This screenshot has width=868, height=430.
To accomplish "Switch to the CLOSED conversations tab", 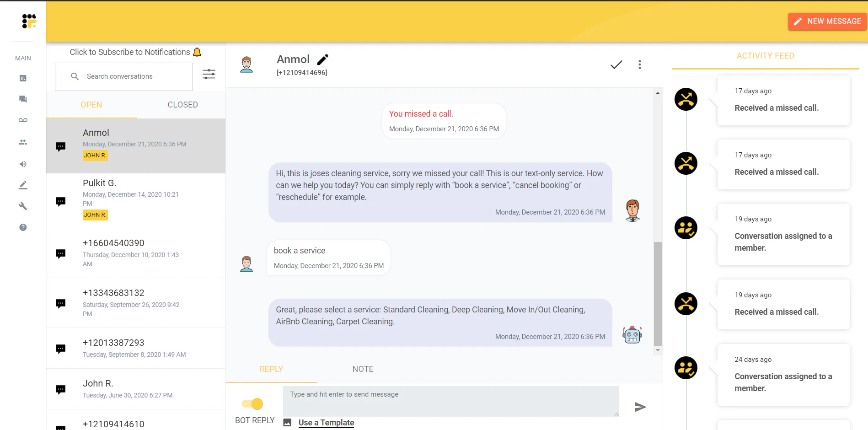I will click(182, 104).
